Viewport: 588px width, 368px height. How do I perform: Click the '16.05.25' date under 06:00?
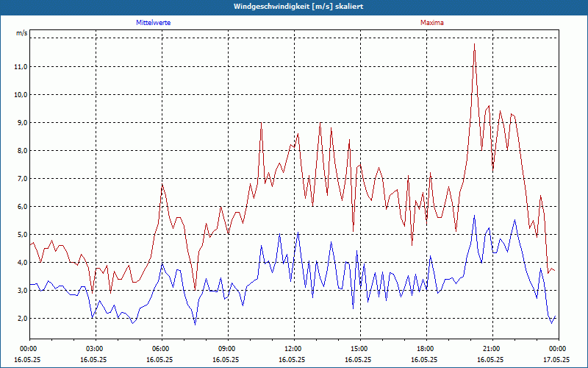[x=159, y=359]
